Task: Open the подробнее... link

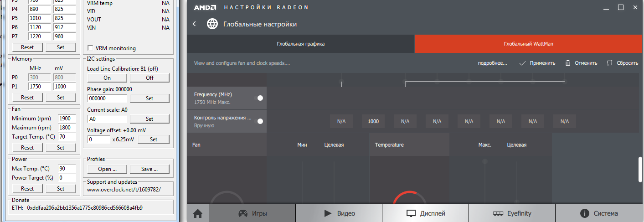Action: click(x=492, y=63)
